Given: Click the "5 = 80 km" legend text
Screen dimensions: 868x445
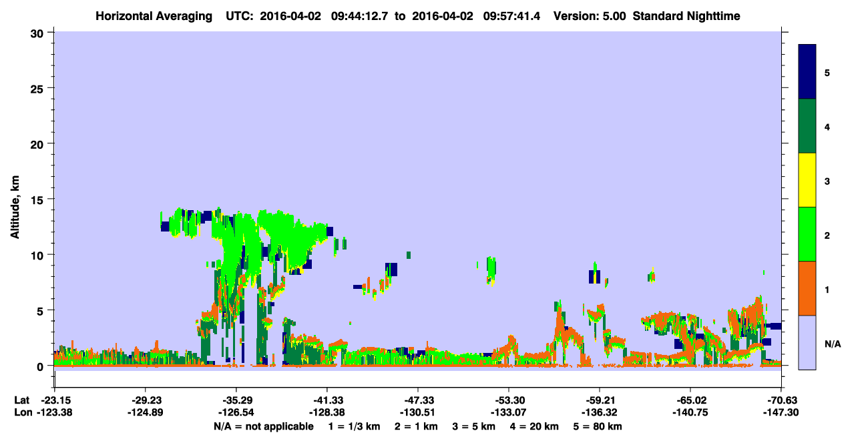Looking at the screenshot, I should 598,426.
